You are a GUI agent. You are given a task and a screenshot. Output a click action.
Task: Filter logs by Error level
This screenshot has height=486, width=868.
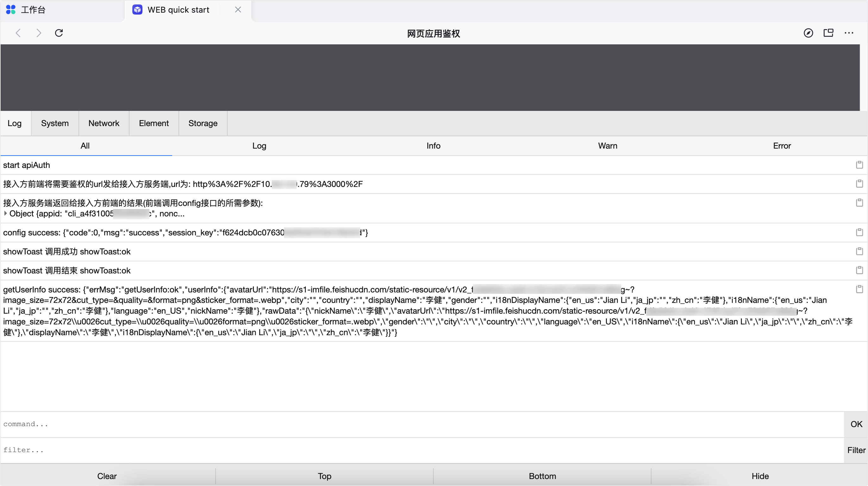[782, 146]
